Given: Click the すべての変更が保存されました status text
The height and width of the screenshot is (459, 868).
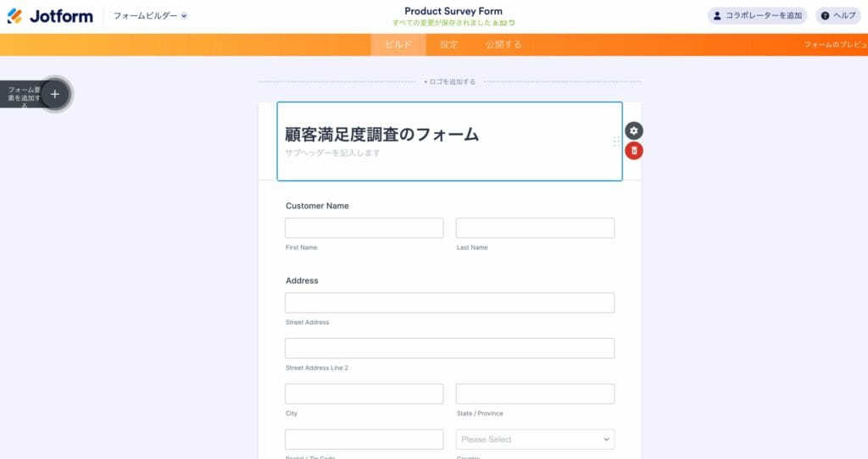Looking at the screenshot, I should (442, 23).
